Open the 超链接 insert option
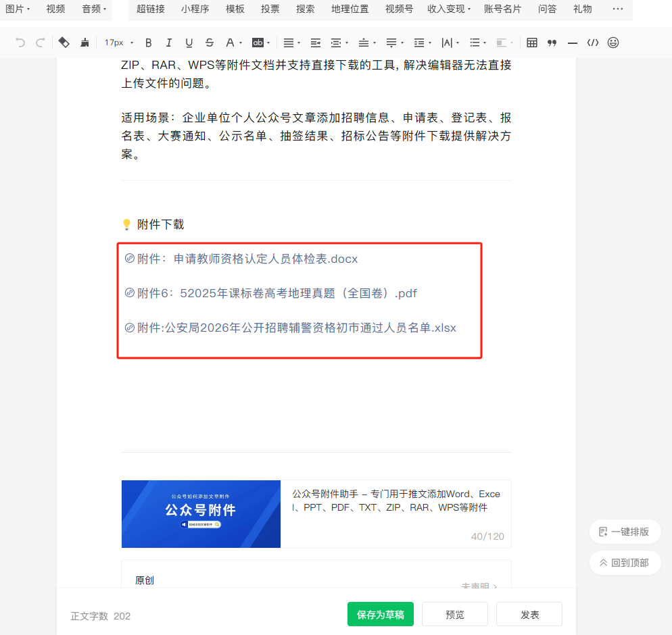The image size is (672, 635). click(150, 9)
